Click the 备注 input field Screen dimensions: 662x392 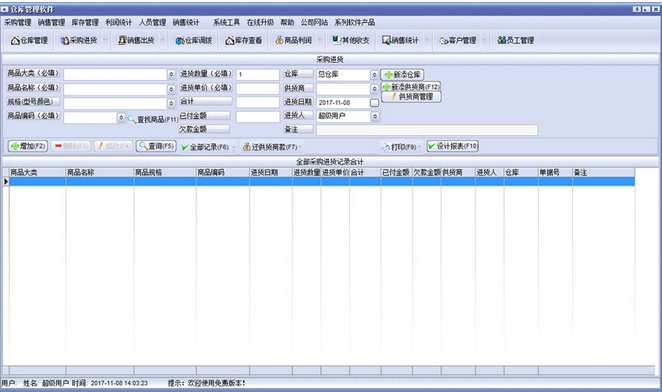click(x=427, y=130)
